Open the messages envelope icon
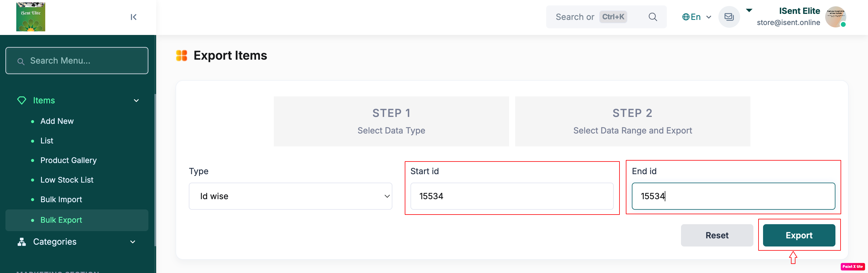The image size is (868, 273). [729, 17]
